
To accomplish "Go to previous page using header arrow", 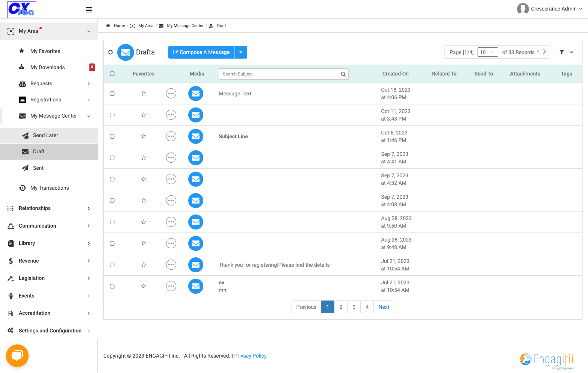I will pos(538,52).
